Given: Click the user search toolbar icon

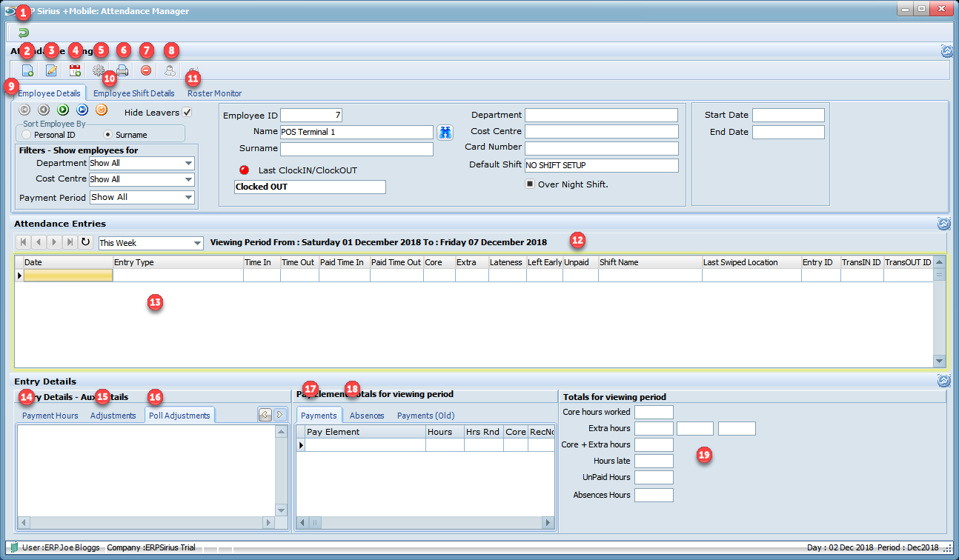Looking at the screenshot, I should [x=170, y=70].
